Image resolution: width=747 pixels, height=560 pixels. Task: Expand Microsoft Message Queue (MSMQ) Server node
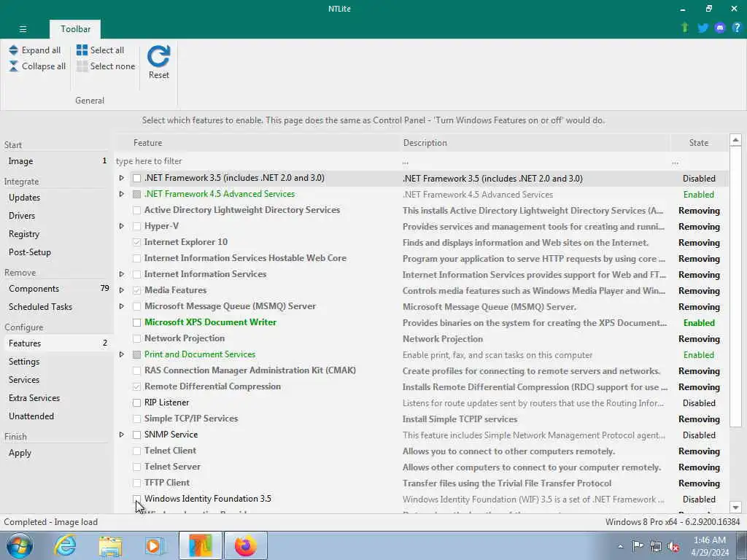click(x=122, y=306)
